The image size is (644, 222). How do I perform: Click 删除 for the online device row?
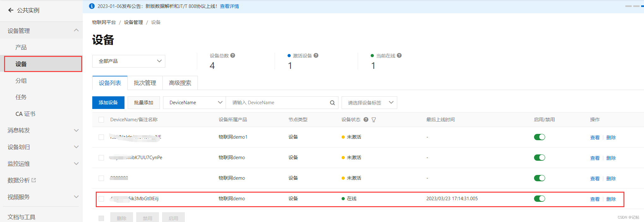611,199
